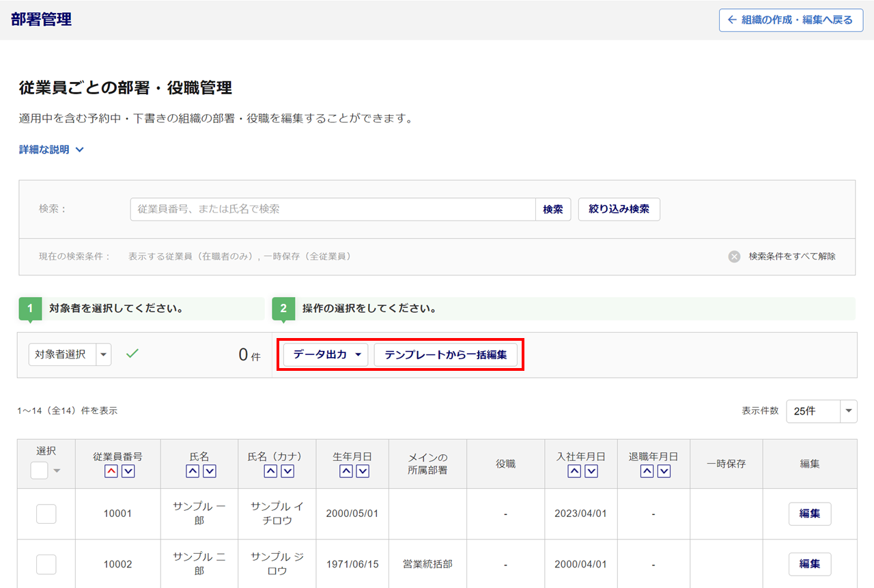Sort 従業員番号 ascending with up arrow

point(111,471)
